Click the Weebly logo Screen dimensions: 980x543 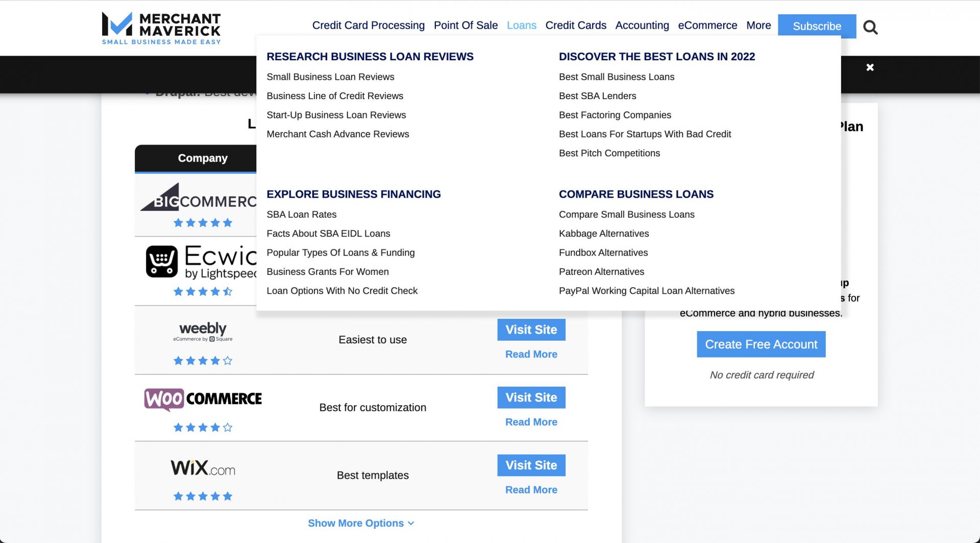[x=203, y=332]
